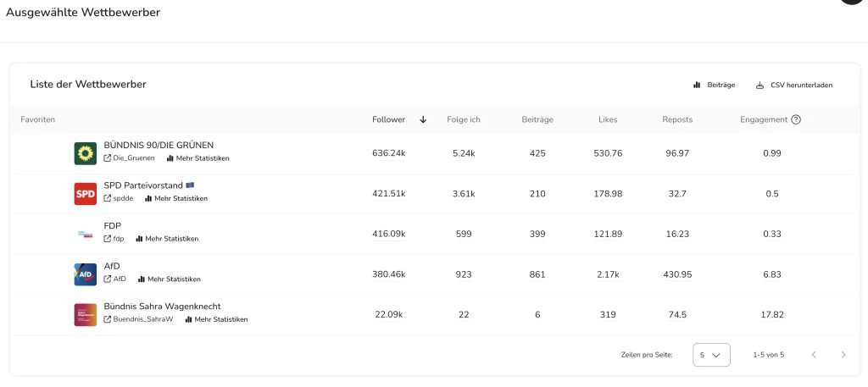
Task: Open the Die_Gruenen external profile link
Action: pos(129,158)
